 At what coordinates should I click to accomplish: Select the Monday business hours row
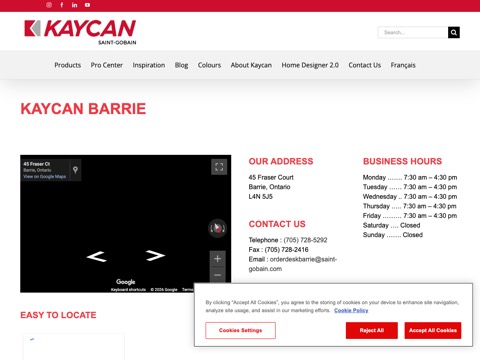[x=410, y=177]
